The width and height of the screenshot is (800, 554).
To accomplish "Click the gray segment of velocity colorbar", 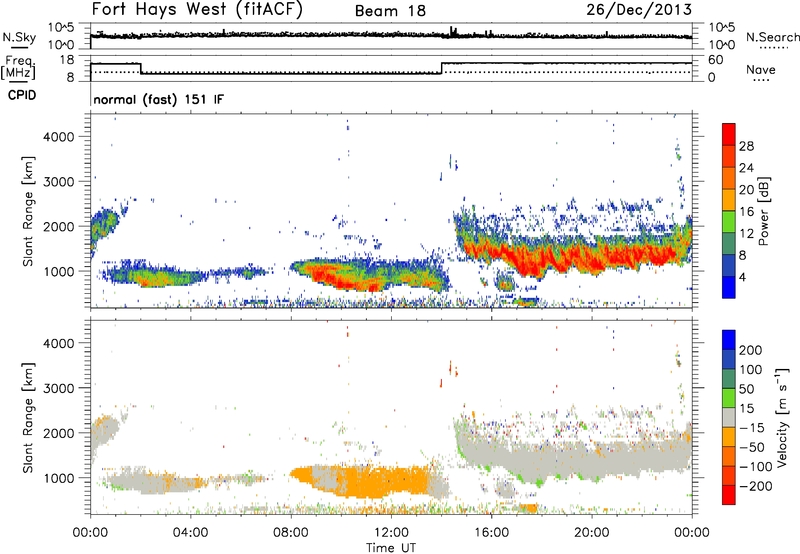I will tap(729, 417).
